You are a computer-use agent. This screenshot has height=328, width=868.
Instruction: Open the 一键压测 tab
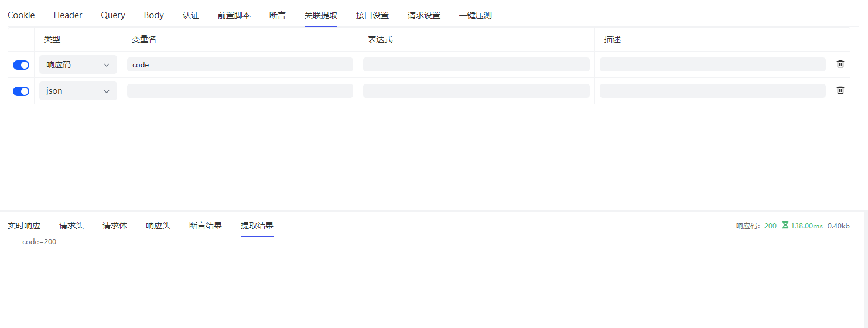pyautogui.click(x=475, y=15)
